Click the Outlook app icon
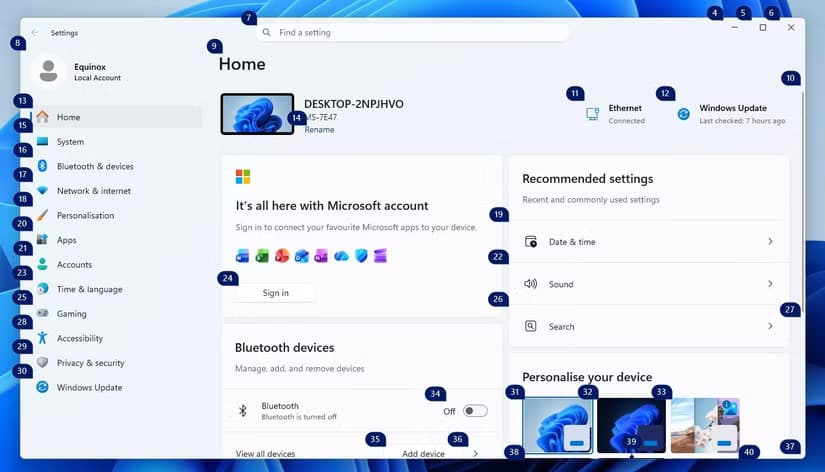 [x=301, y=256]
